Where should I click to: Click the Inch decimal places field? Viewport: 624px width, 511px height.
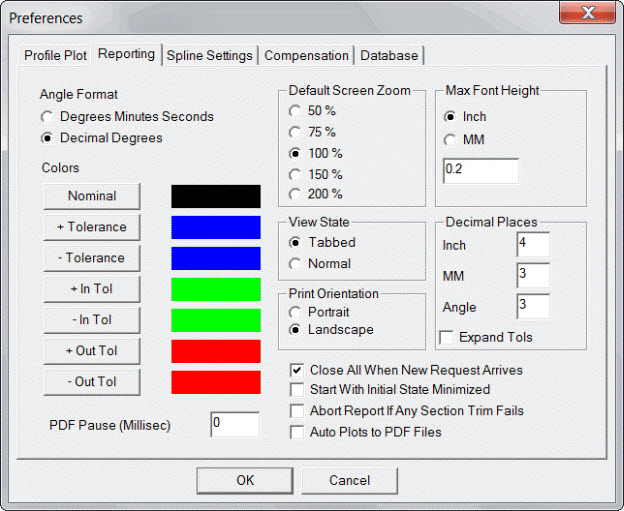[533, 245]
